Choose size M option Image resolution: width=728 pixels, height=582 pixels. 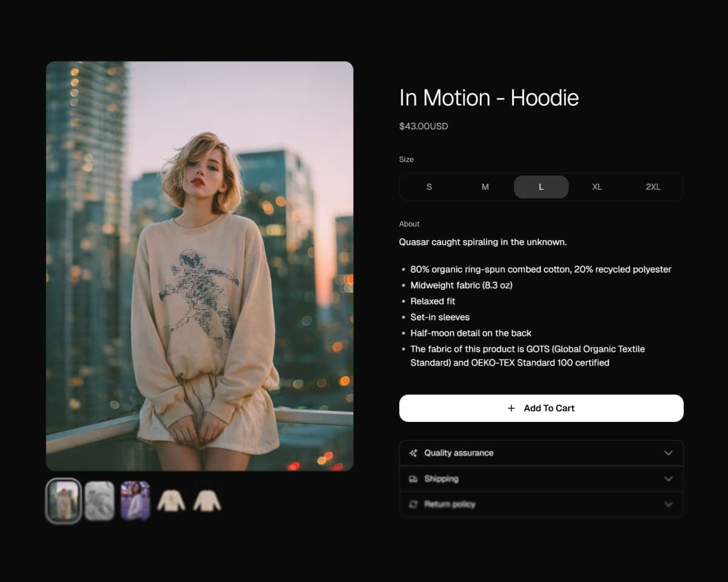[x=485, y=187]
